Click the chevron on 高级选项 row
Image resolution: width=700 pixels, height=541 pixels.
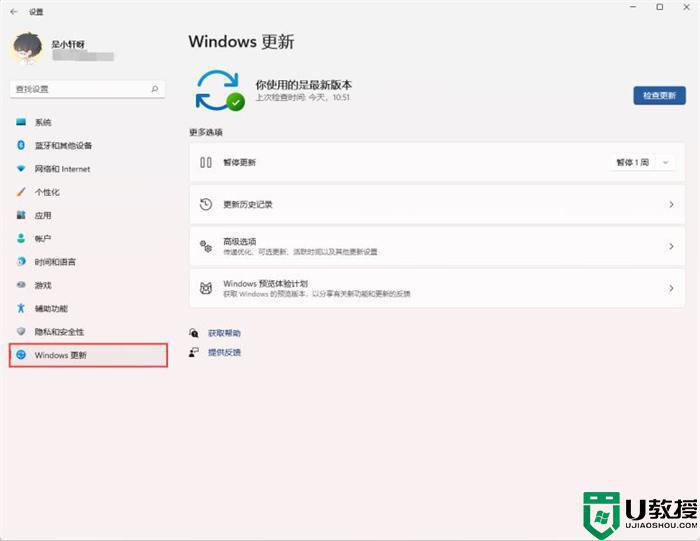[671, 246]
